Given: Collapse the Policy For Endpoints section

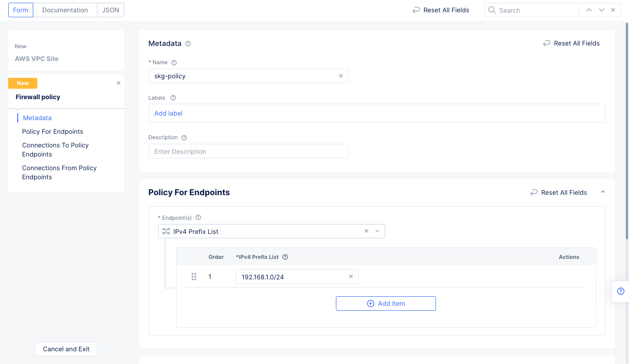Looking at the screenshot, I should (603, 192).
